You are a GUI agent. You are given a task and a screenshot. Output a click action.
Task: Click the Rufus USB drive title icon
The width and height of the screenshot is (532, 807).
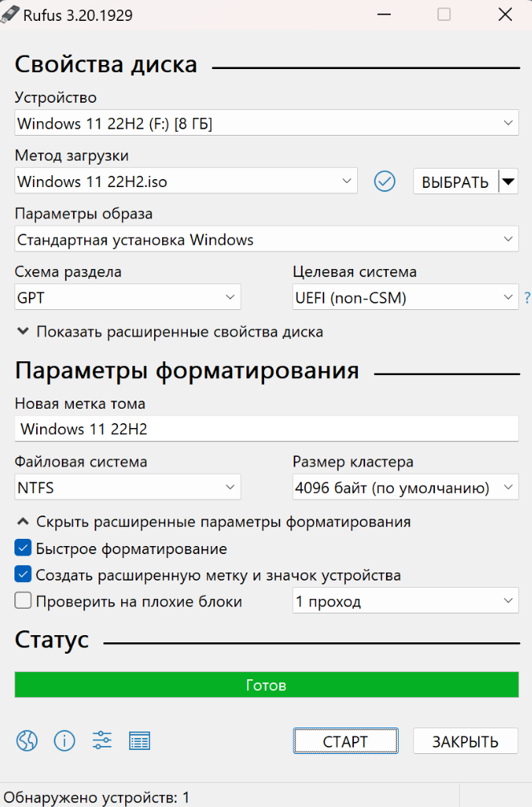pyautogui.click(x=10, y=14)
